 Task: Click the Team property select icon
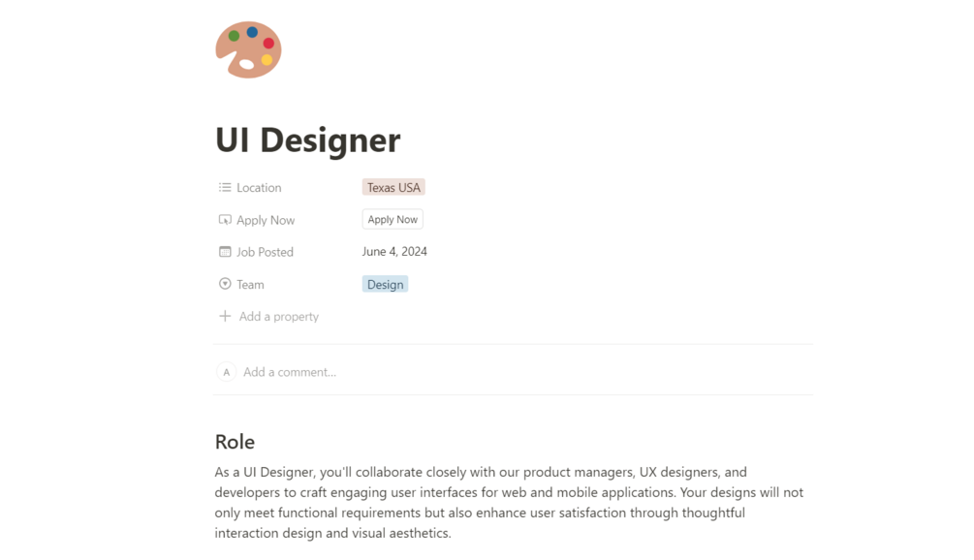(x=225, y=284)
